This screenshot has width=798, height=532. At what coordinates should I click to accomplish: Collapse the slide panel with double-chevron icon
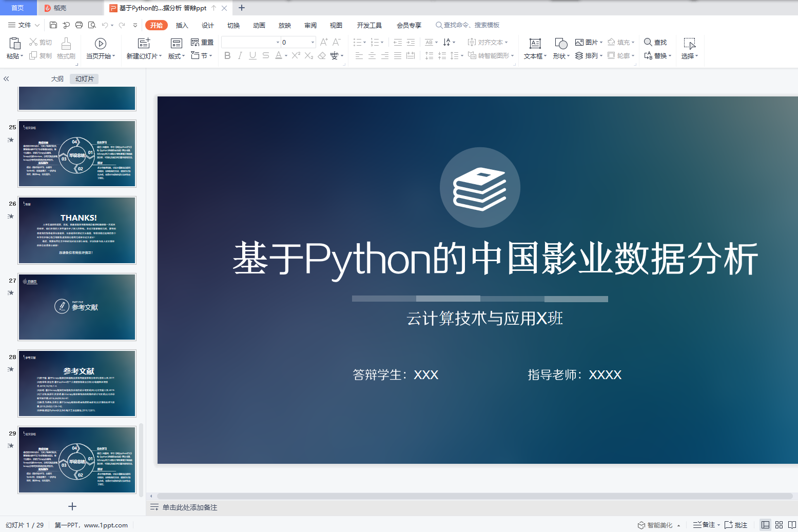coord(6,78)
